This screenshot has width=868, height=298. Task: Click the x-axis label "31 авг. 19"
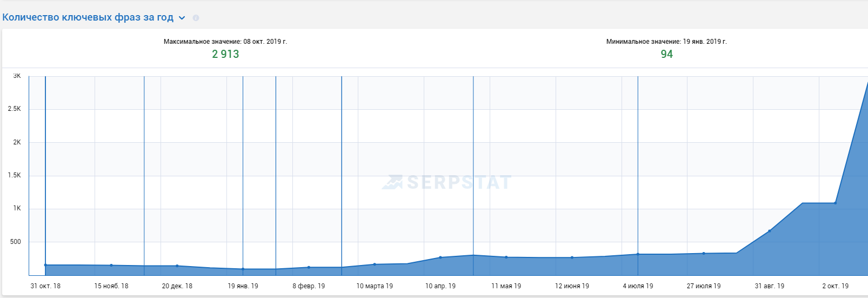pos(770,286)
